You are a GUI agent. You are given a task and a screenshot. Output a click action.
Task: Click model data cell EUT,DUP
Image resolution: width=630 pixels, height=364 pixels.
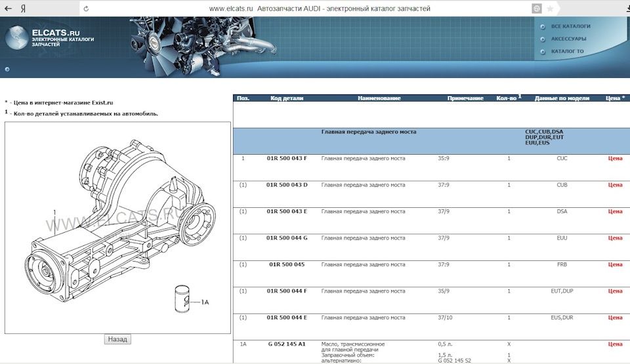click(x=562, y=291)
